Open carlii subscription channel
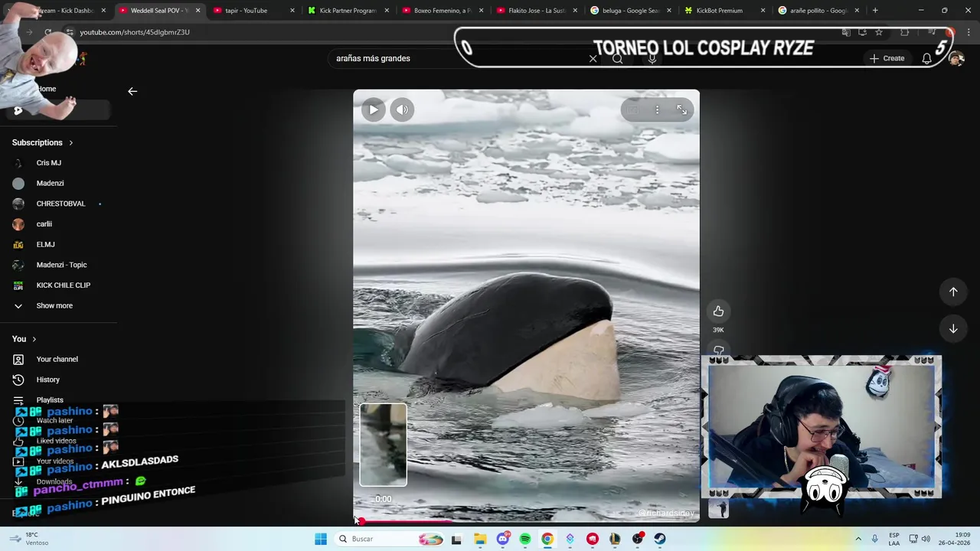 (44, 224)
